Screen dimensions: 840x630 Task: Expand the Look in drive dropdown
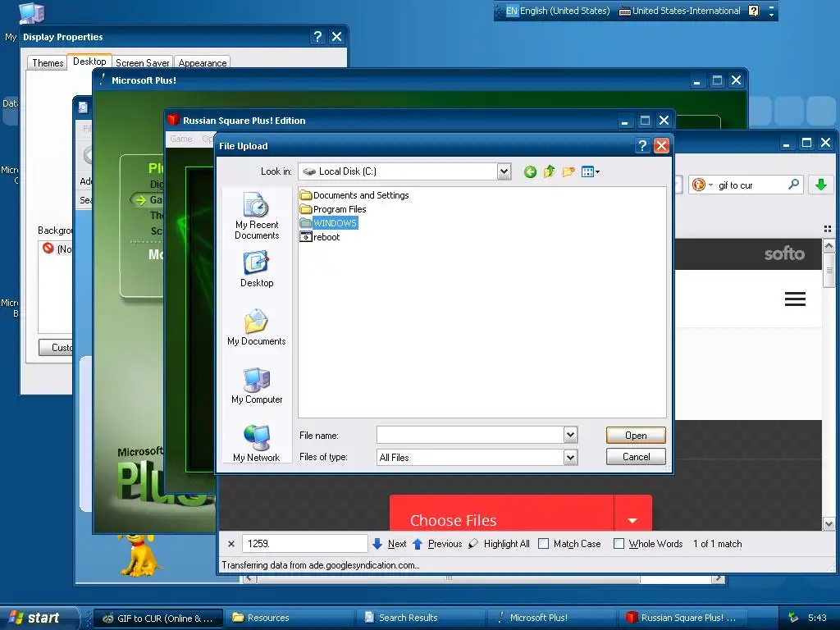point(504,171)
